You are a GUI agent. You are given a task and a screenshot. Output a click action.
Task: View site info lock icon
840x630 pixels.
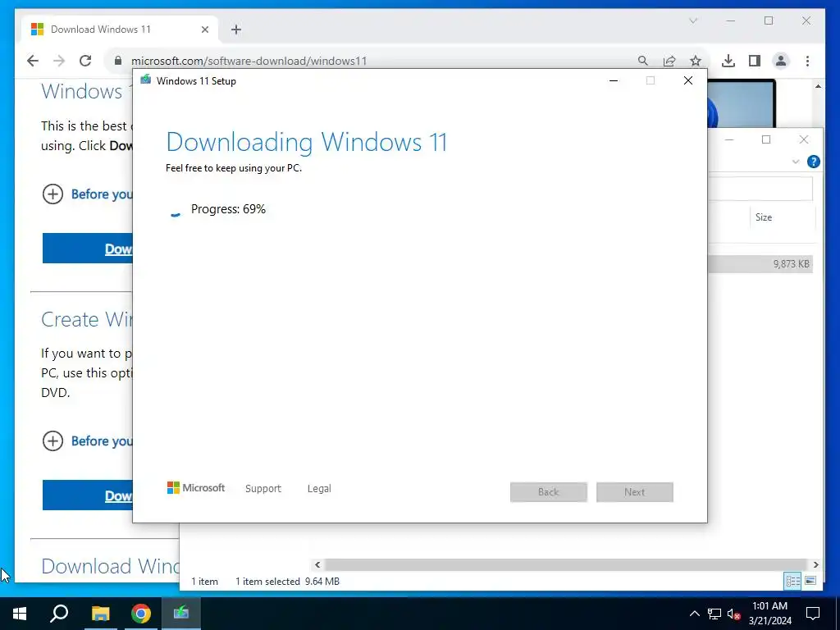[x=118, y=61]
